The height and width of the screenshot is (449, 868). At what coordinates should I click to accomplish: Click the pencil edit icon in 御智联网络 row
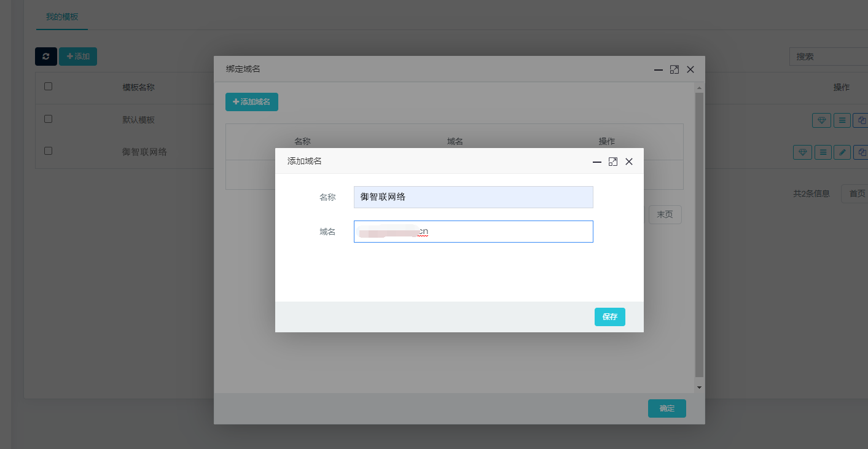tap(843, 152)
